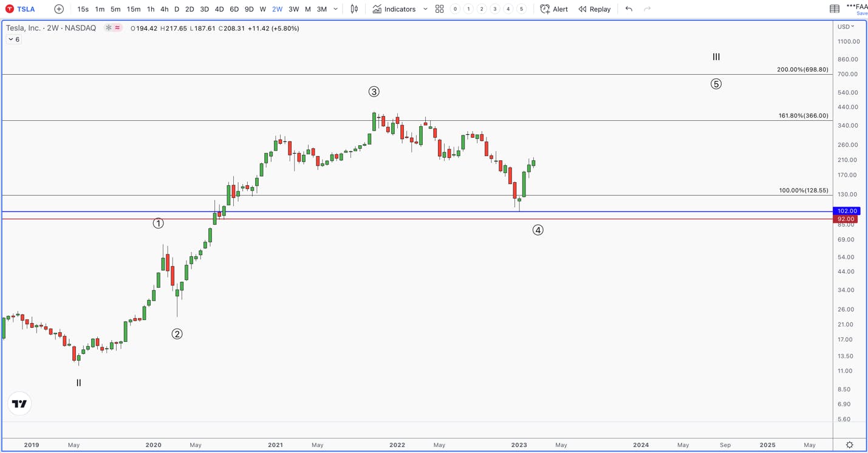
Task: Open chart settings gear icon
Action: click(850, 445)
